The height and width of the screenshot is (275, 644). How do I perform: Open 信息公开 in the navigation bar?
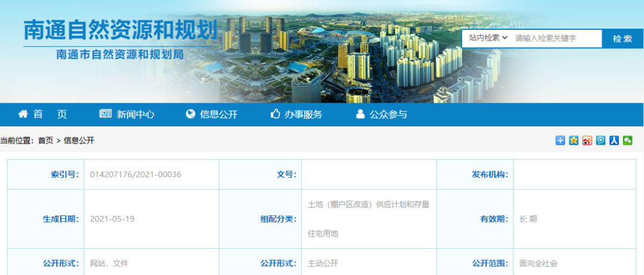[x=212, y=115]
